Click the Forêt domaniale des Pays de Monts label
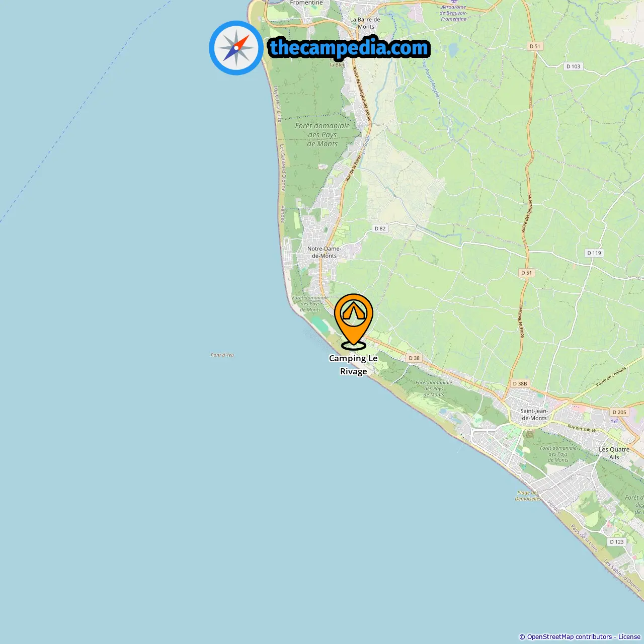The height and width of the screenshot is (644, 644). (323, 134)
